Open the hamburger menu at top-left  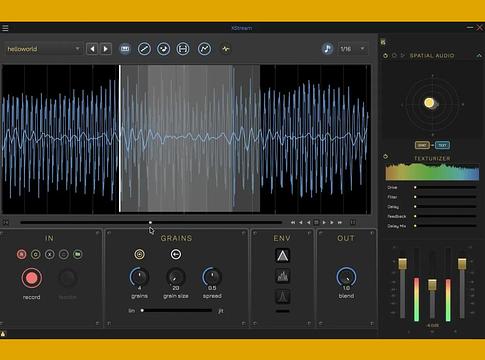click(x=5, y=28)
